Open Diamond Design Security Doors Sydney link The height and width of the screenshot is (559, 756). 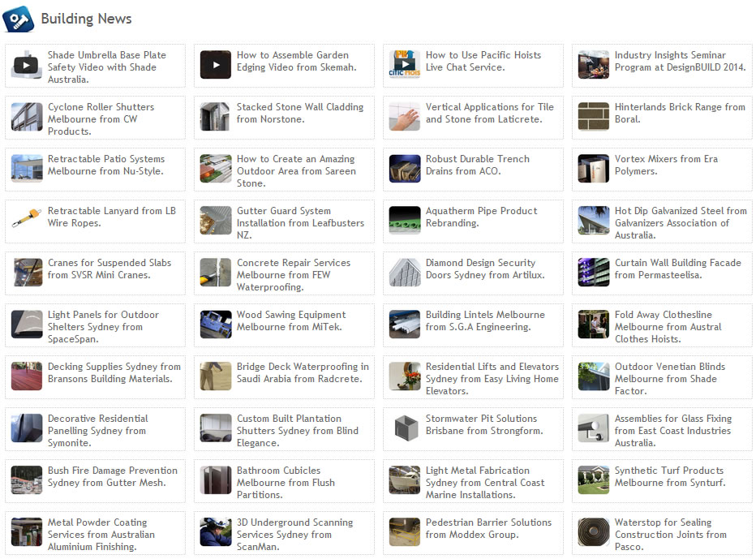tap(485, 269)
